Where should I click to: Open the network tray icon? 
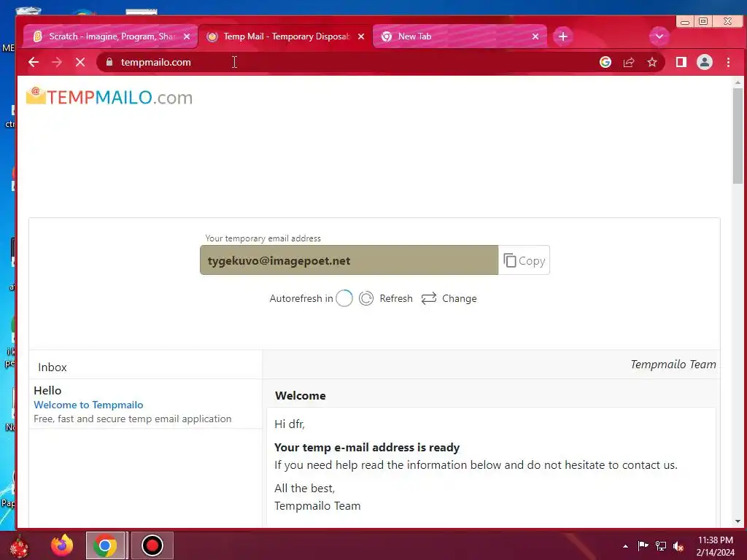(x=661, y=545)
